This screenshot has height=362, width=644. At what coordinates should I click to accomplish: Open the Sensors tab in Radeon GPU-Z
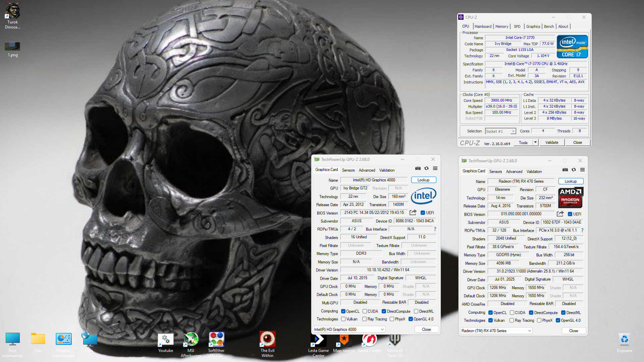click(495, 172)
